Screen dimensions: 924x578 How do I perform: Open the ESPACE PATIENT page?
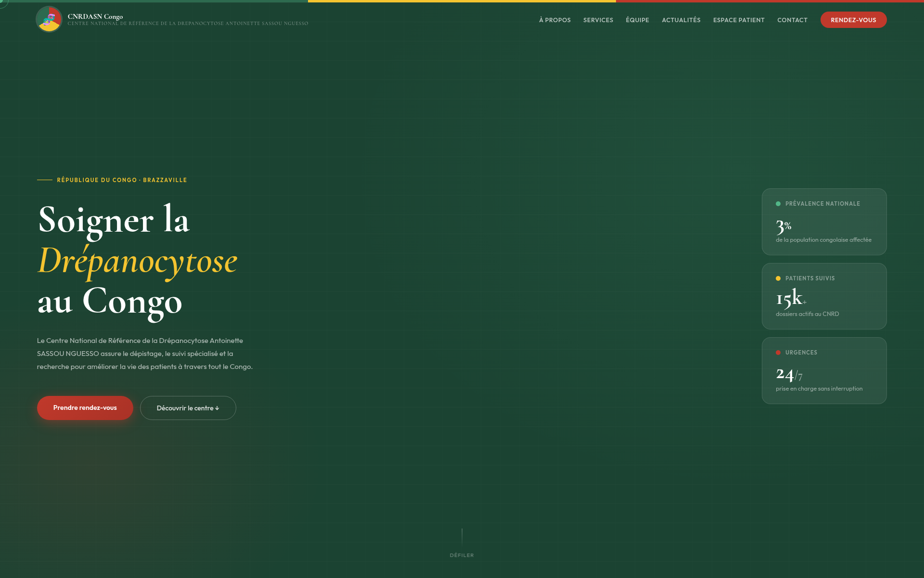click(x=739, y=20)
